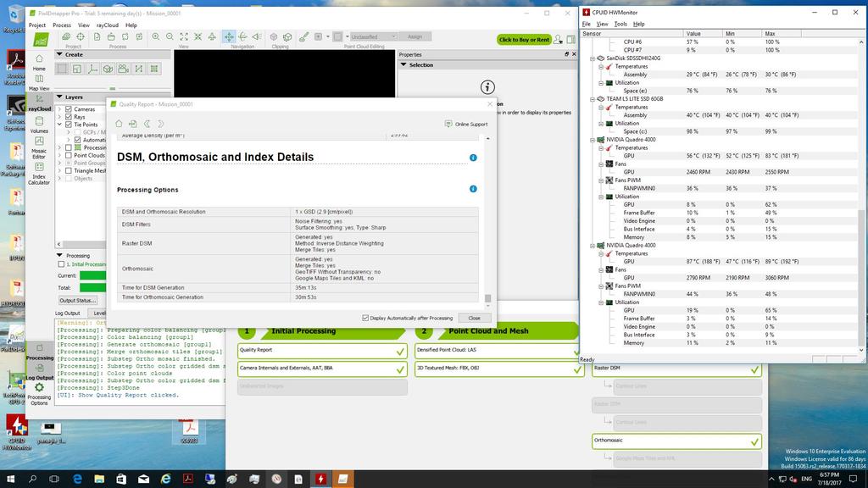Collapse the Tie Points tree item
Screen dimensions: 868x488
click(x=60, y=125)
